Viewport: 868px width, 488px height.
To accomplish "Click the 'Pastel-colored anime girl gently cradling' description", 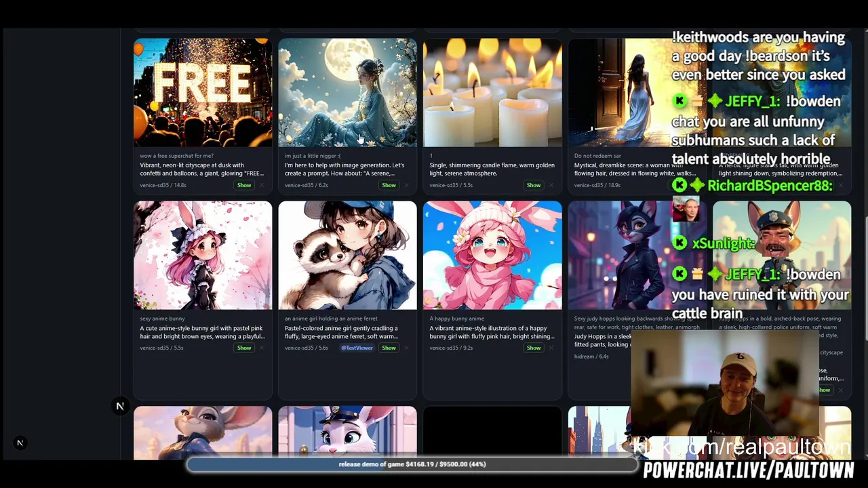I will click(x=342, y=332).
